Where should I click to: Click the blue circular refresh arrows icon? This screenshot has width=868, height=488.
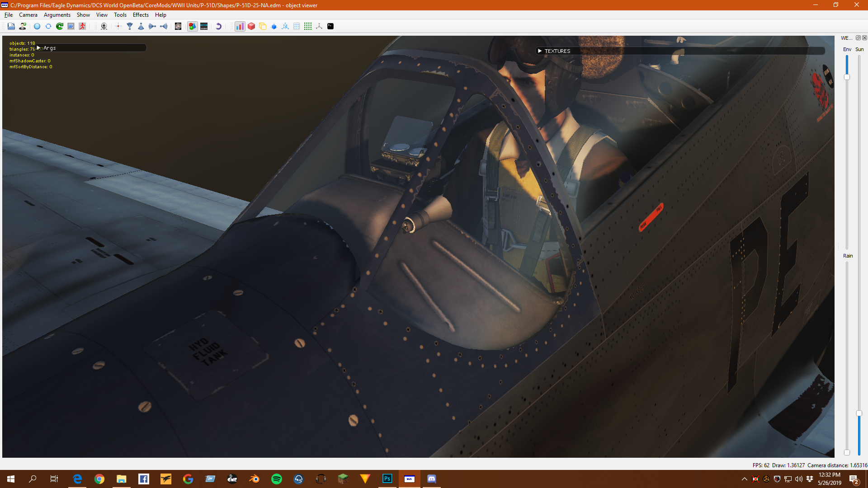point(48,26)
